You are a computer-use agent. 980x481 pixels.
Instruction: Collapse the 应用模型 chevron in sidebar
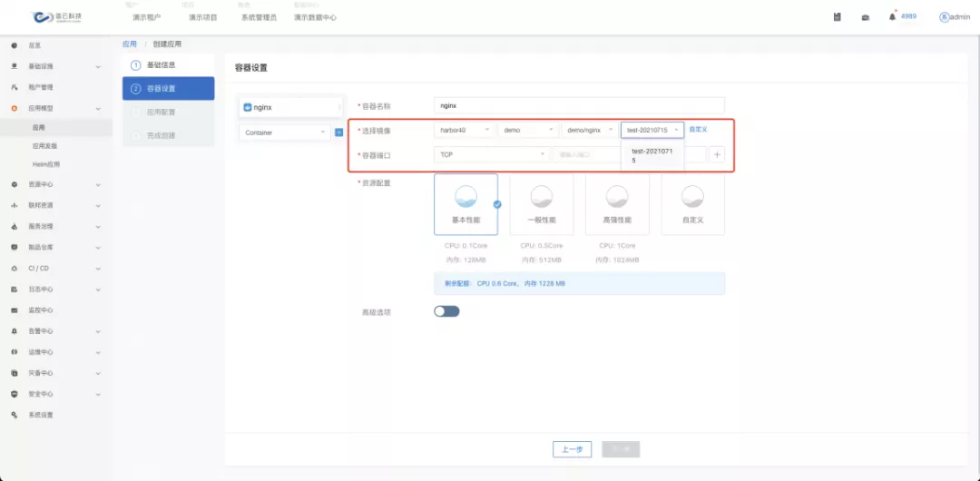[98, 108]
